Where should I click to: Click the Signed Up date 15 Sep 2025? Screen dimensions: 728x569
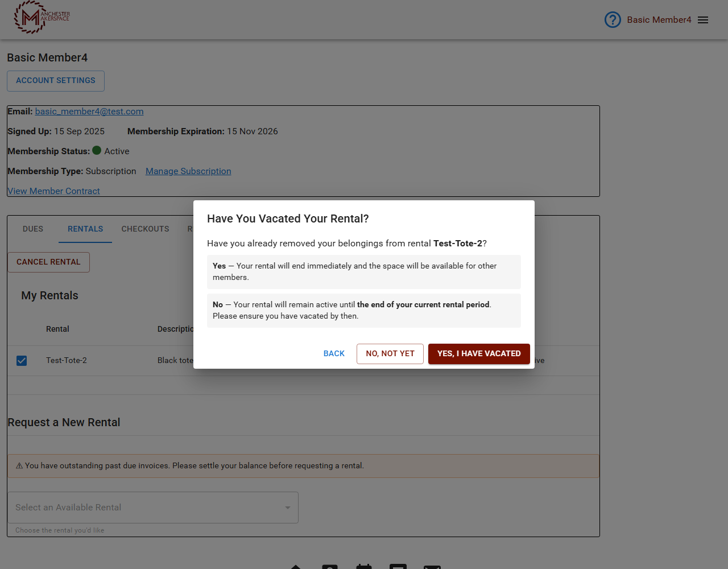tap(79, 131)
